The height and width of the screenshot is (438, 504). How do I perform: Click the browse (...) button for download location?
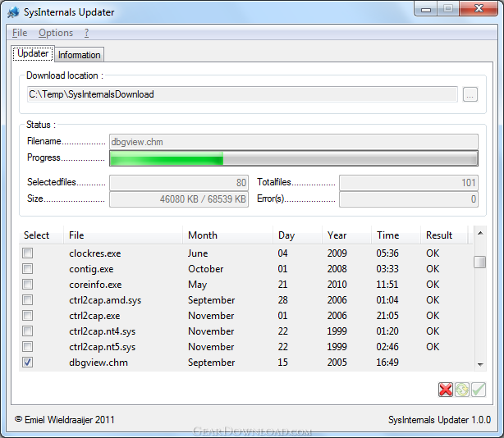coord(470,94)
